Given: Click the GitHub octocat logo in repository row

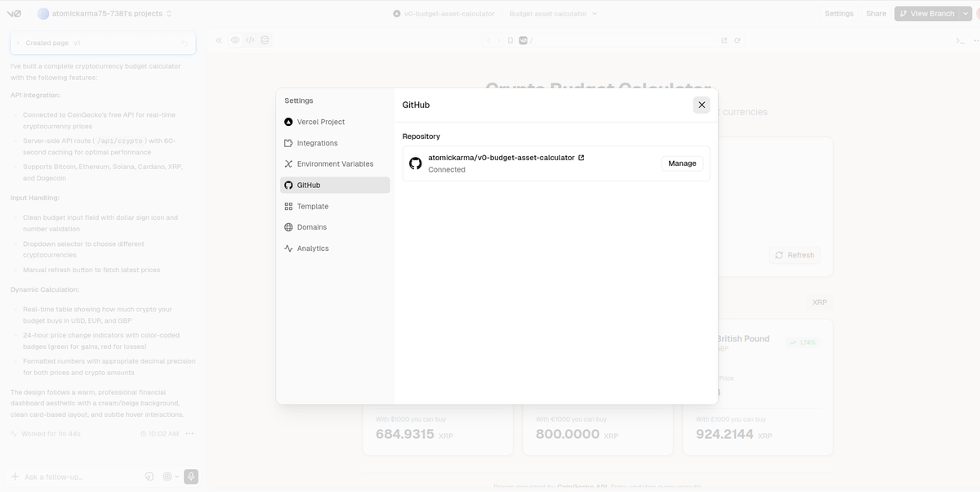Looking at the screenshot, I should [x=415, y=163].
